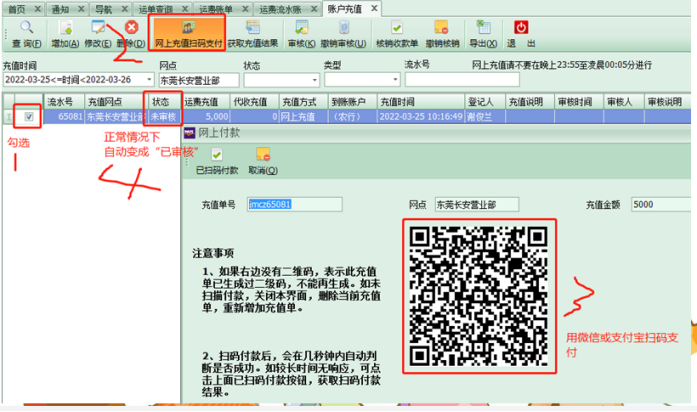The image size is (697, 412).
Task: Switch to the 导航 tab
Action: coord(104,9)
